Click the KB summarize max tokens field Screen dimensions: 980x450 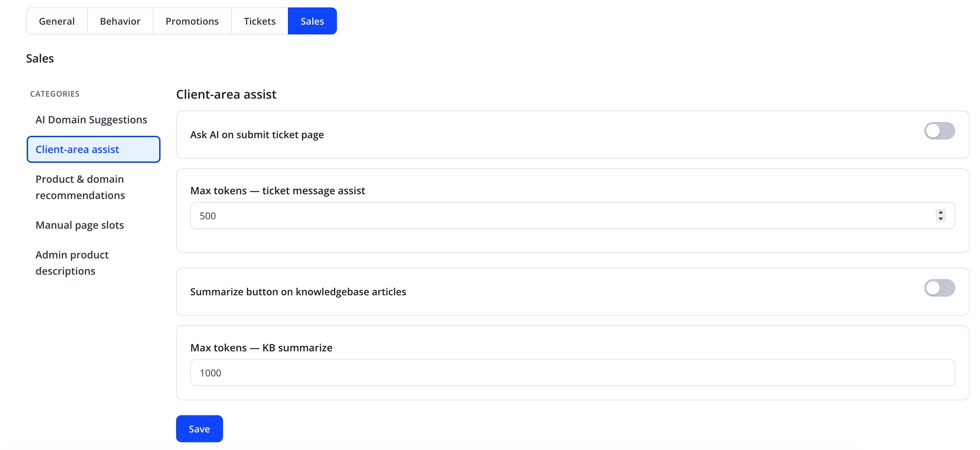point(572,373)
